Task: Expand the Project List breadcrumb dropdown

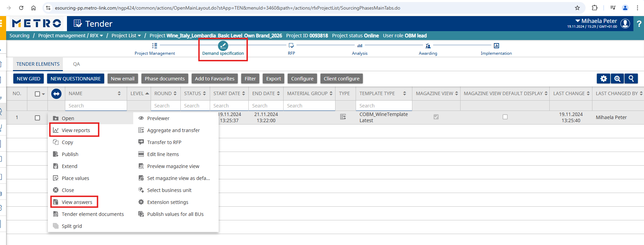Action: [139, 36]
